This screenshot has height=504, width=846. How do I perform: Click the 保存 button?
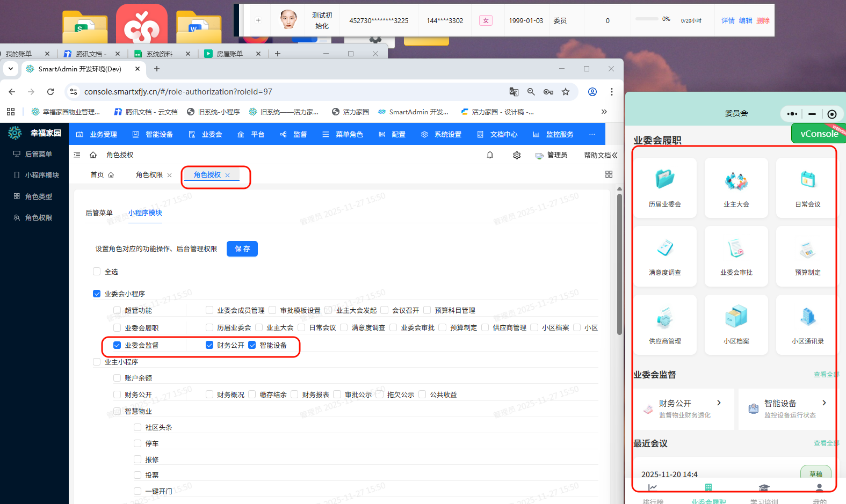(242, 249)
